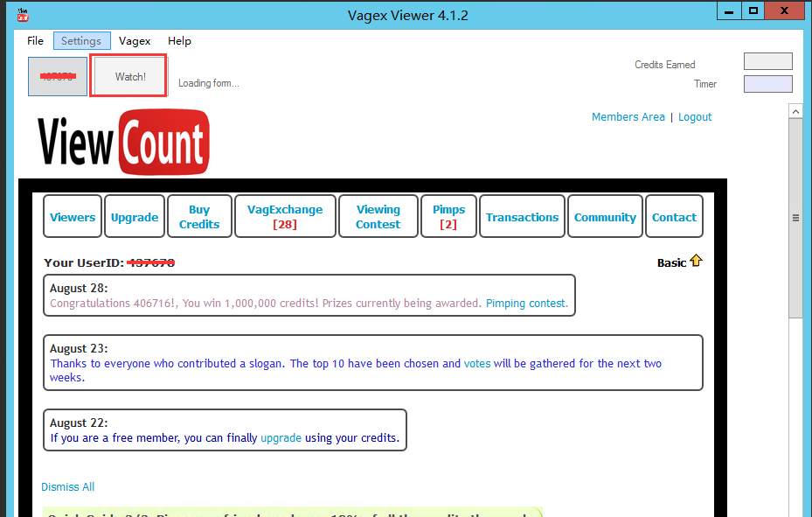Click the redacted user ID button beside Watch!
The height and width of the screenshot is (517, 812).
[58, 77]
